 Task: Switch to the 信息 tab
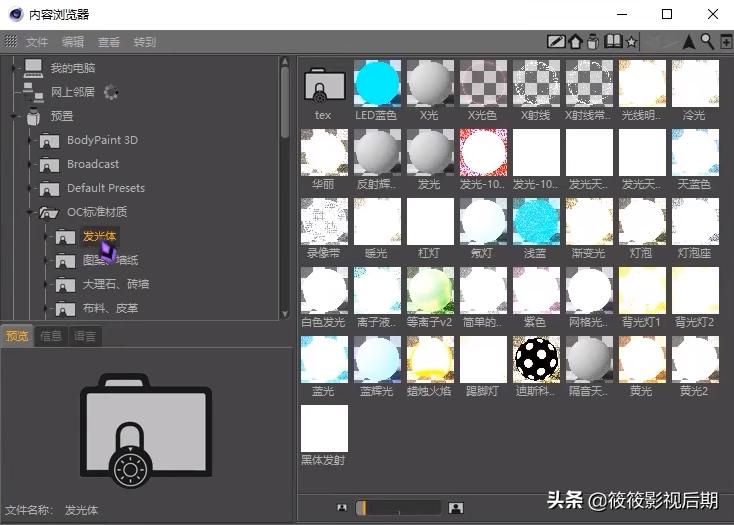coord(51,335)
